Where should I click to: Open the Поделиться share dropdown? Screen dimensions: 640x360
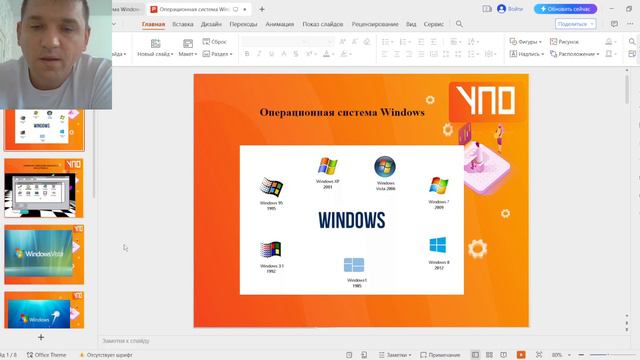click(576, 24)
